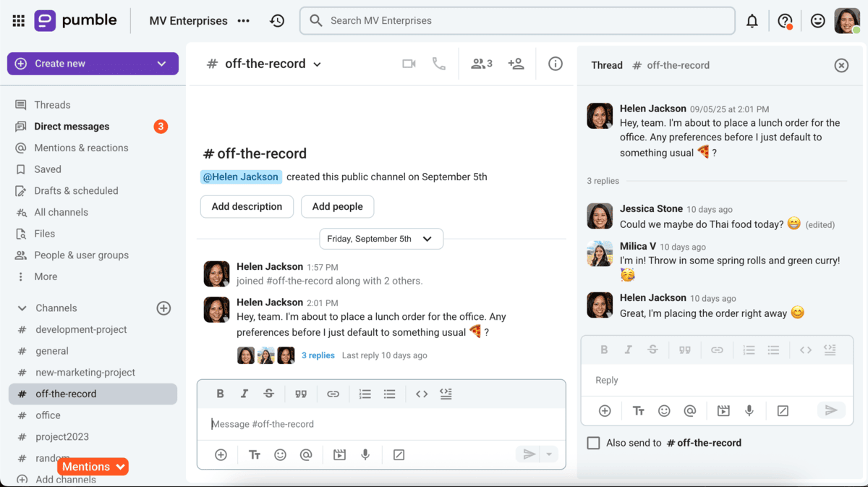Open channel info details icon
The width and height of the screenshot is (868, 487).
click(556, 64)
